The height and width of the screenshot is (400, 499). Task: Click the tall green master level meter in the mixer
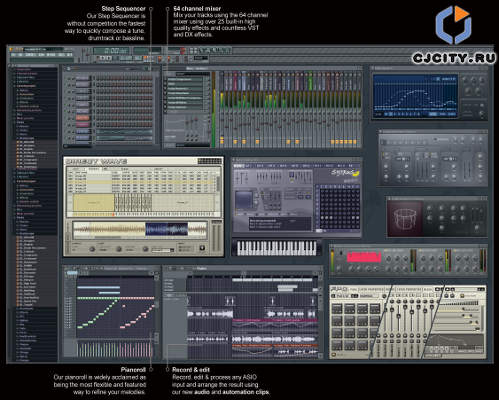214,110
